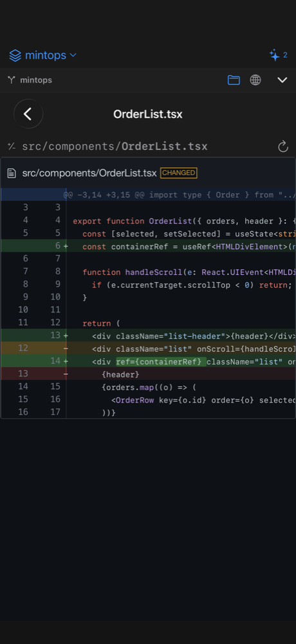Open the mintops workspace dropdown chevron
296x644 pixels.
click(73, 55)
